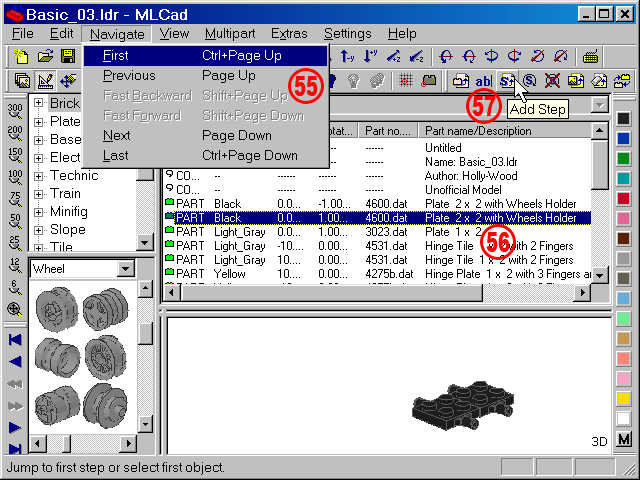Set zoom to 100 percent
Viewport: 640px width, 480px height.
tap(15, 177)
